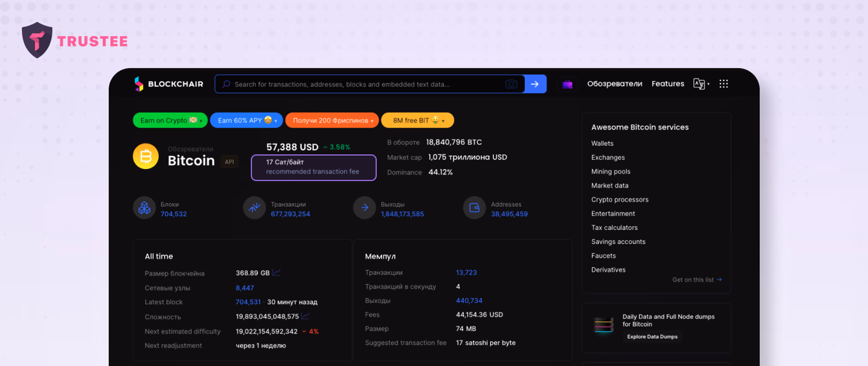
Task: Click the Blocks cubes icon
Action: coord(144,208)
